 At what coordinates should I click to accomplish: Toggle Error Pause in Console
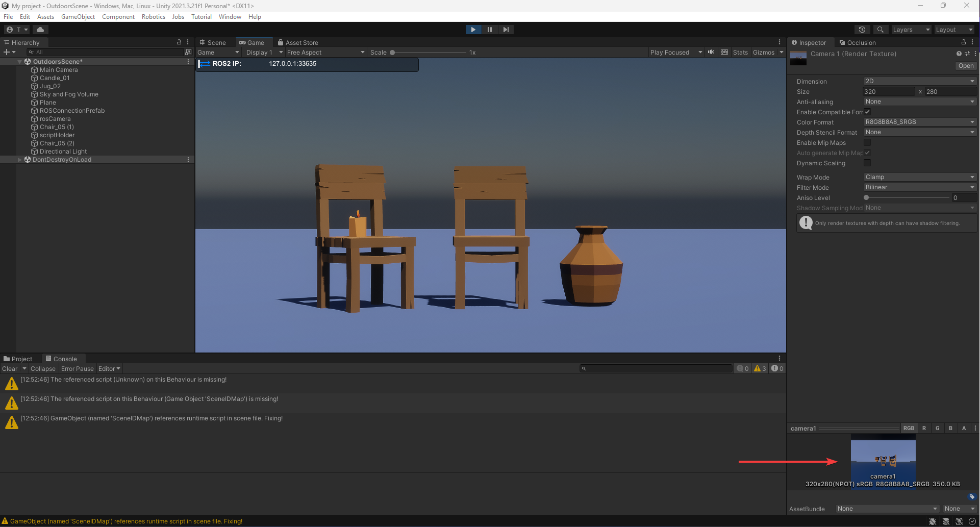78,368
